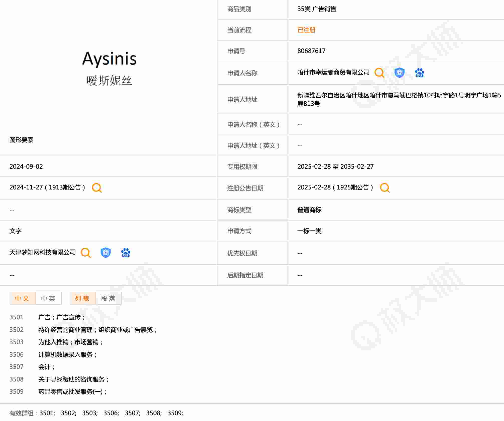The image size is (504, 421).
Task: Switch language to 中文 tab
Action: pos(22,298)
